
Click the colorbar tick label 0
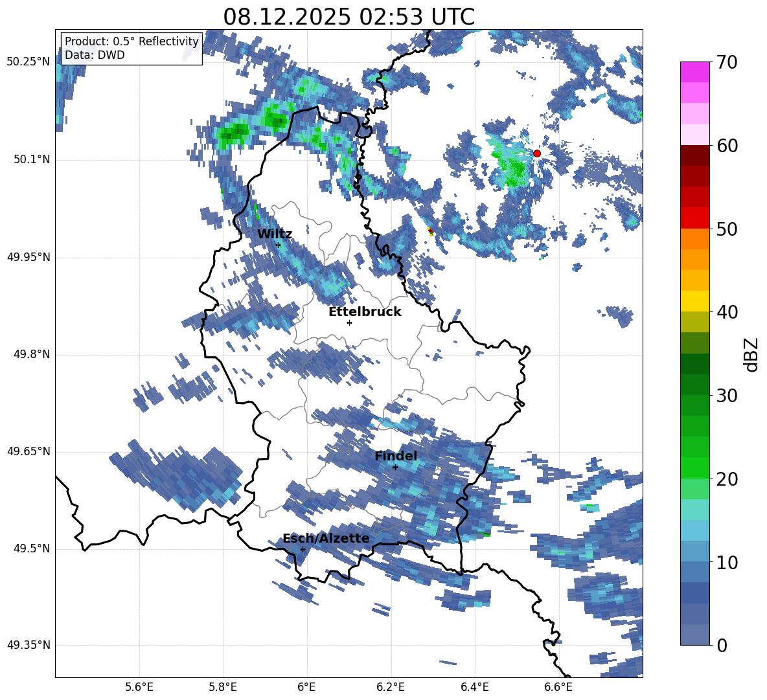tap(722, 646)
